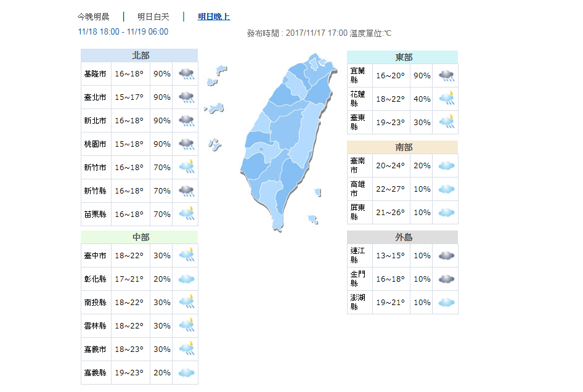This screenshot has width=583, height=392.
Task: Click the 70% rain chance for 新竹縣
Action: click(162, 191)
